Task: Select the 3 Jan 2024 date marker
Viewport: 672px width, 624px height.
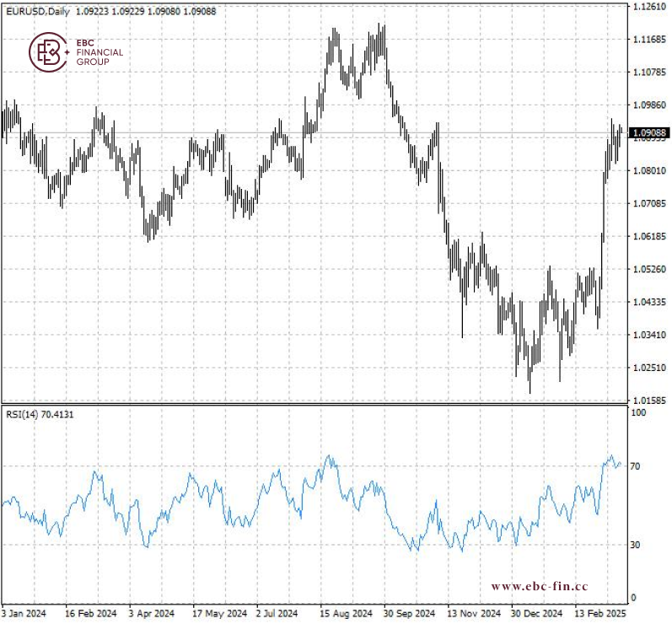Action: (25, 614)
